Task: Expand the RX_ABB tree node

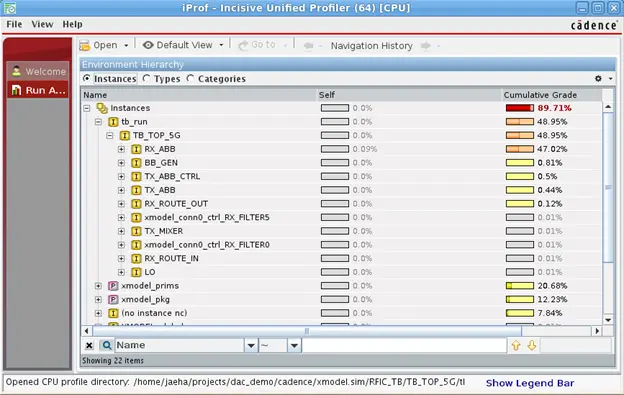Action: tap(121, 149)
